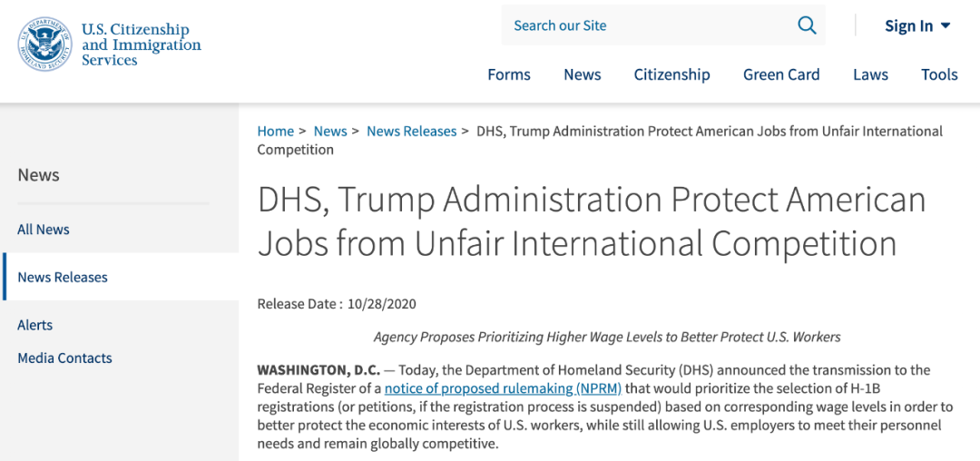Open the Forms navigation item
The height and width of the screenshot is (461, 980).
[x=509, y=75]
